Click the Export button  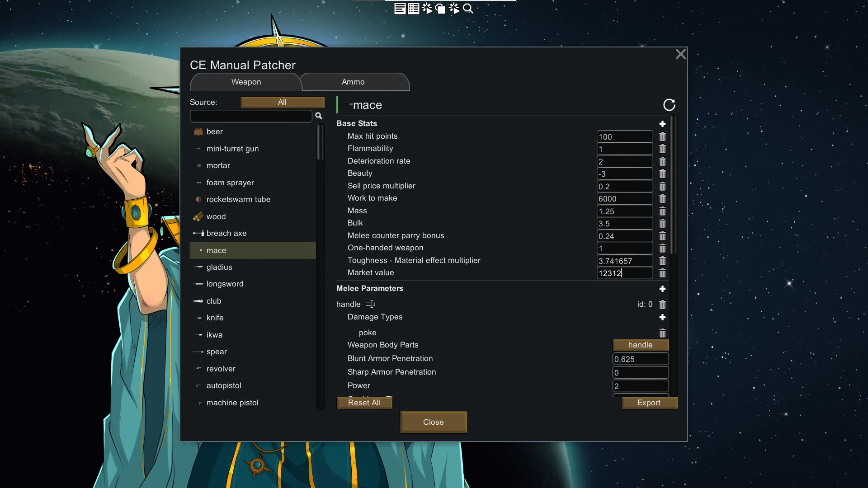(649, 403)
